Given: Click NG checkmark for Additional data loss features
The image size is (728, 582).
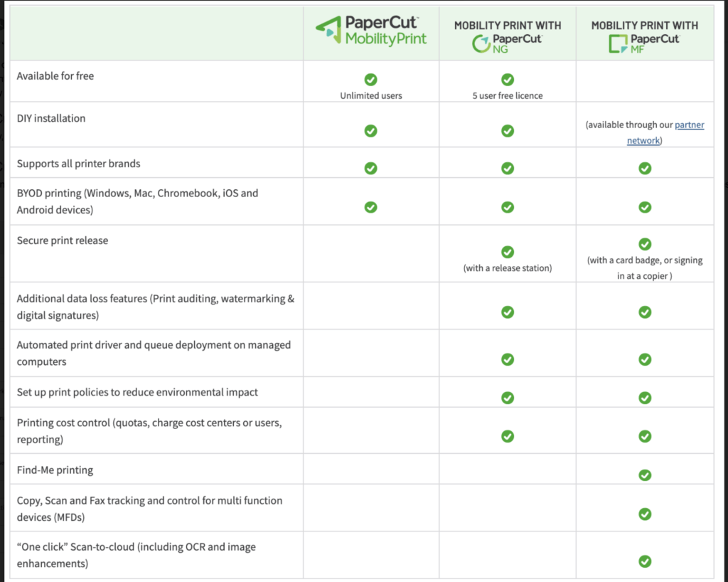Looking at the screenshot, I should click(508, 312).
